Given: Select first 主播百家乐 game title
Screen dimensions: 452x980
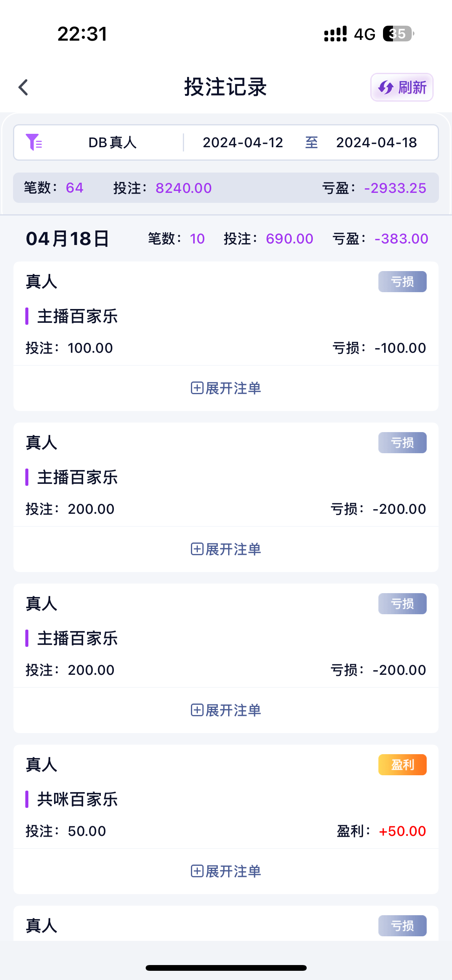Looking at the screenshot, I should pos(77,316).
